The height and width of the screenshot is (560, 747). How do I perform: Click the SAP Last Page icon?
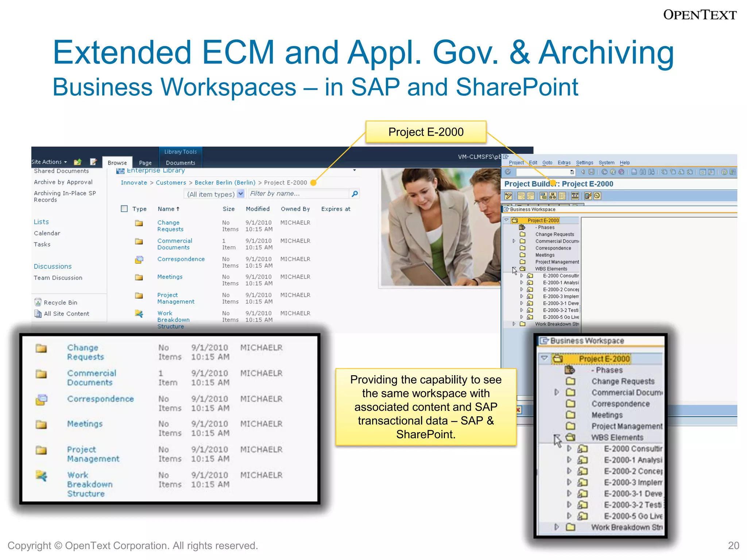[x=689, y=172]
